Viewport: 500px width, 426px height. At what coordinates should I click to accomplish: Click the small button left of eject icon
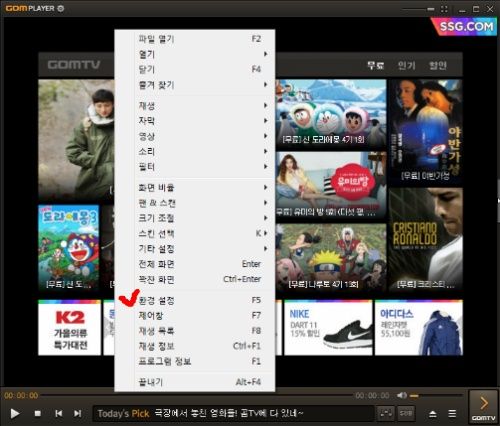coord(406,413)
